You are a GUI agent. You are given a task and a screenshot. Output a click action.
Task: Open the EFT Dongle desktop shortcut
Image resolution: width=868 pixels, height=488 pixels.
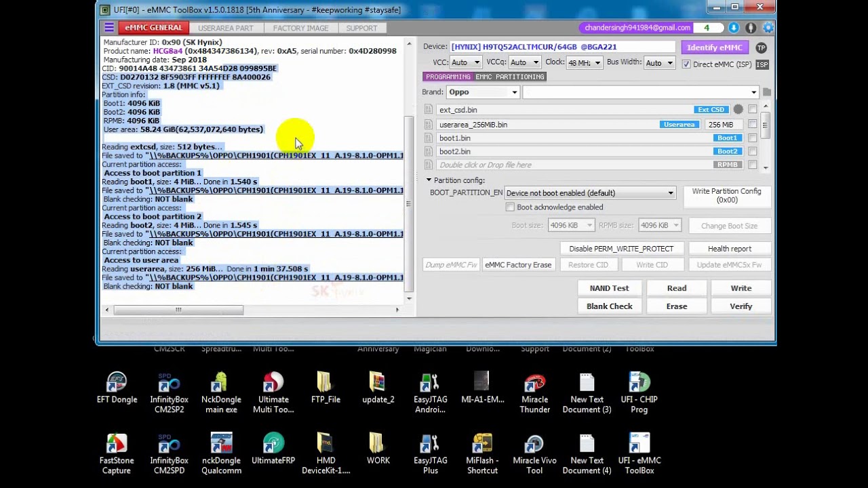(117, 389)
